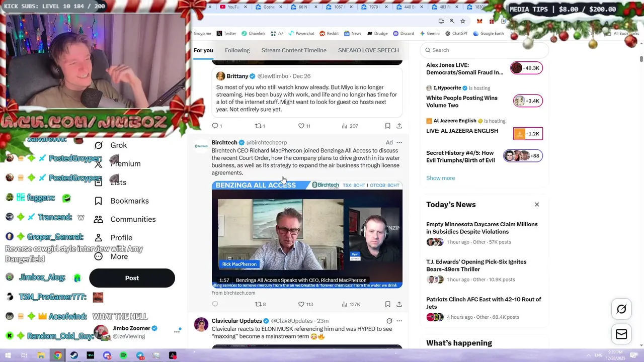Open the SNEAKO LOVE SPEECH tab
Viewport: 644px width, 362px height.
pos(368,50)
